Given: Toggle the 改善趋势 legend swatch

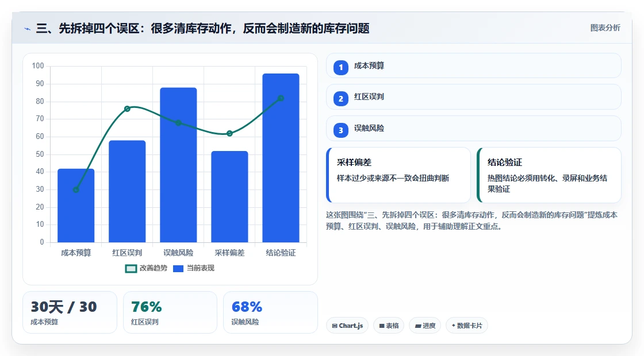Looking at the screenshot, I should 131,269.
